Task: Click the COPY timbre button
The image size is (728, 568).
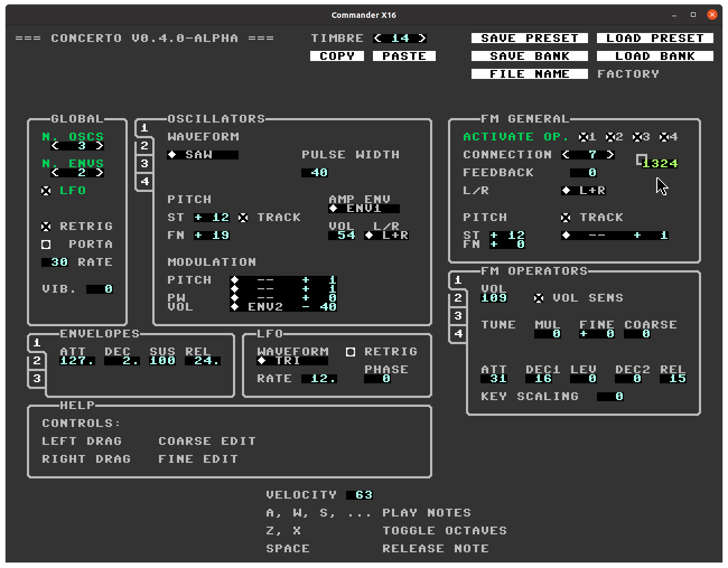Action: coord(337,56)
